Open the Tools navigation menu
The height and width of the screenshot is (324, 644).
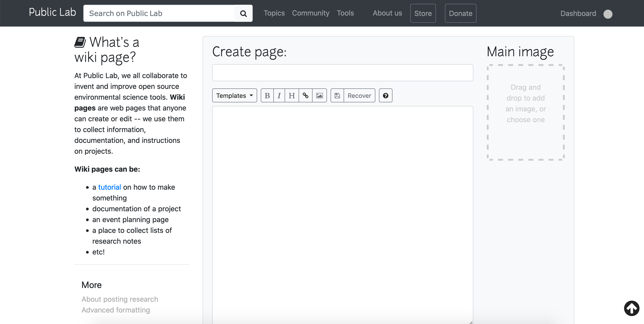tap(345, 13)
